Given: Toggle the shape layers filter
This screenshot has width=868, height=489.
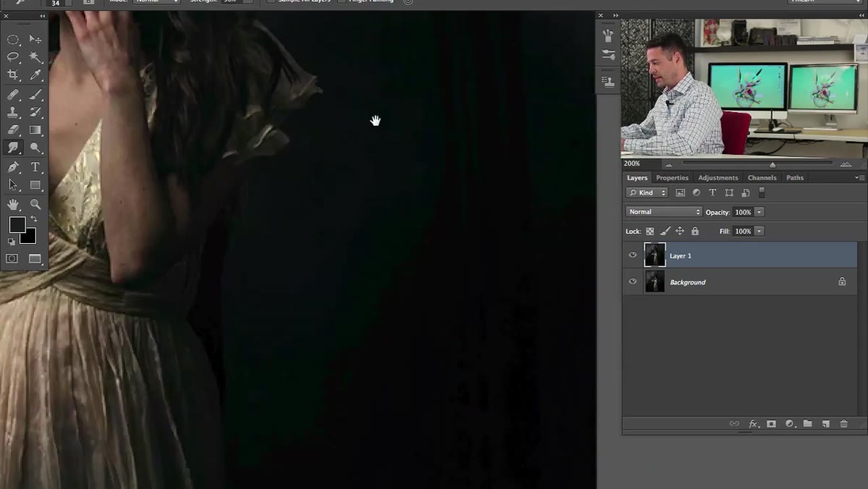Looking at the screenshot, I should [729, 193].
